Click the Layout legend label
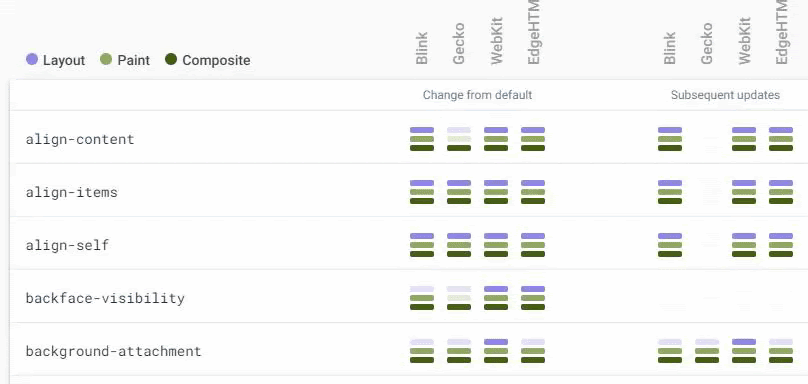The height and width of the screenshot is (384, 808). (64, 60)
